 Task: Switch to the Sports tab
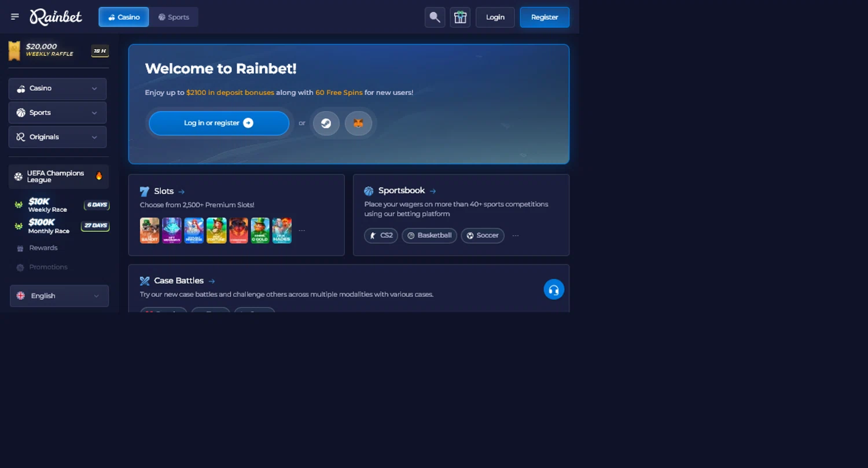174,17
